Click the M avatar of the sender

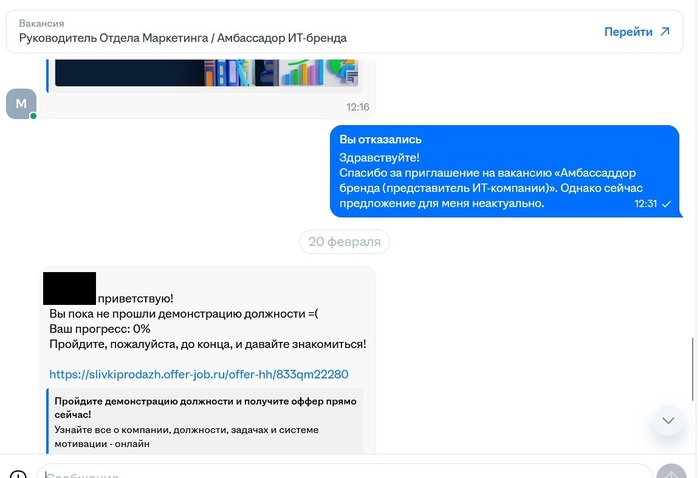click(21, 104)
